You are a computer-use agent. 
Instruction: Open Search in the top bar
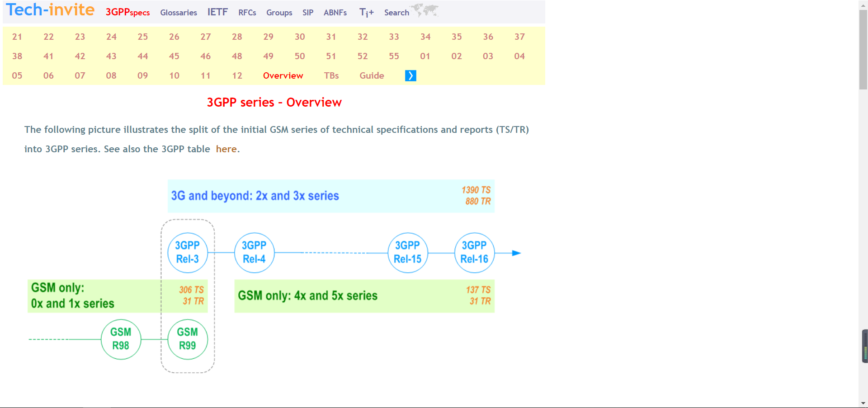click(396, 13)
